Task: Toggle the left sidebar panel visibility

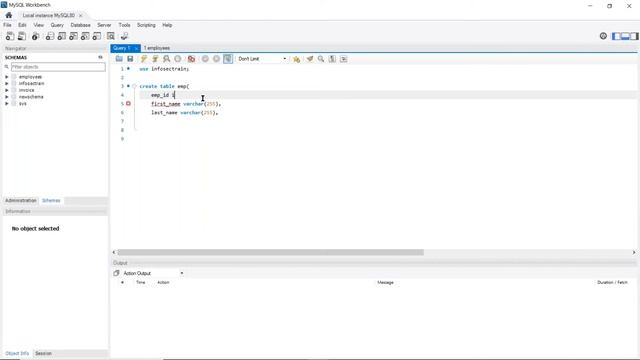Action: click(x=616, y=36)
